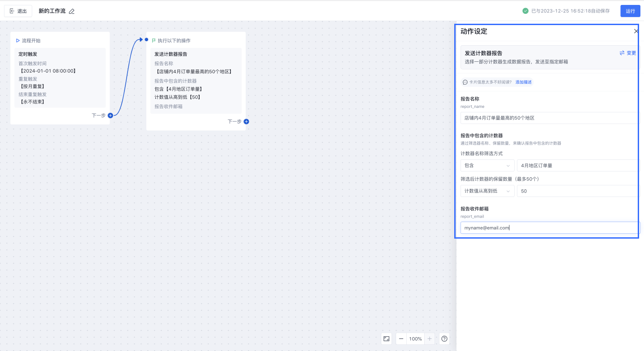Click the comment bubble icon beside 卡片信息太多不好阅读
Screen dimensions: 644x351
click(x=465, y=82)
